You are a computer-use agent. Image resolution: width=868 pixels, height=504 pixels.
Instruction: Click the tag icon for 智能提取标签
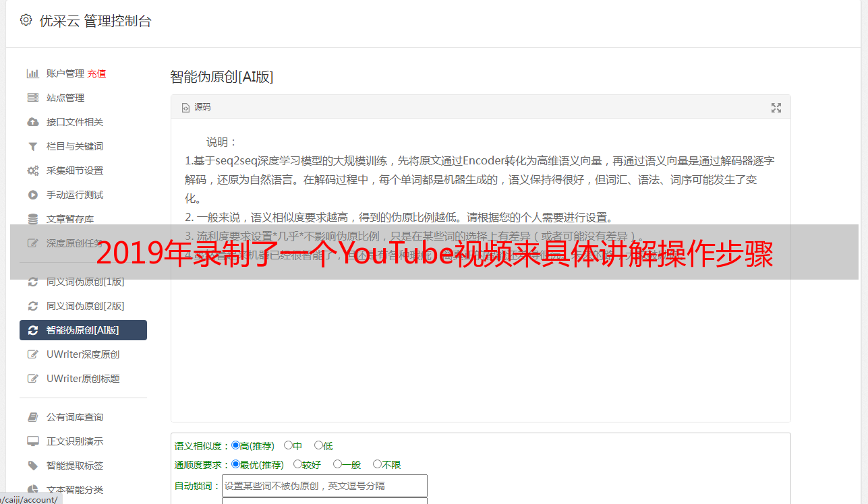[32, 466]
